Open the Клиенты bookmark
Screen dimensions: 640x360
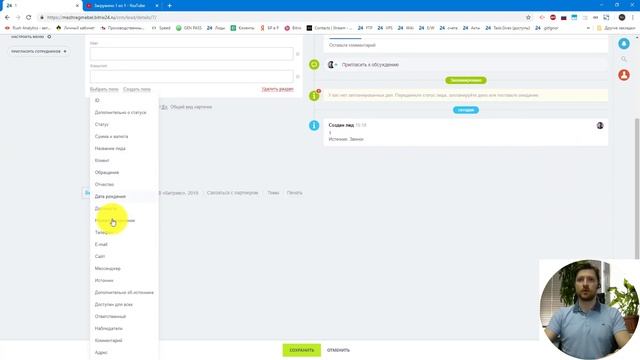point(242,28)
